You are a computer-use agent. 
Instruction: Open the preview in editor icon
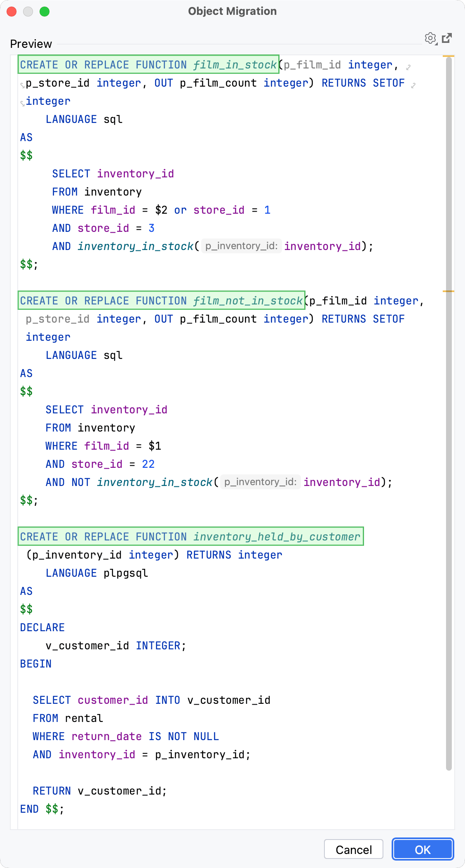coord(447,38)
